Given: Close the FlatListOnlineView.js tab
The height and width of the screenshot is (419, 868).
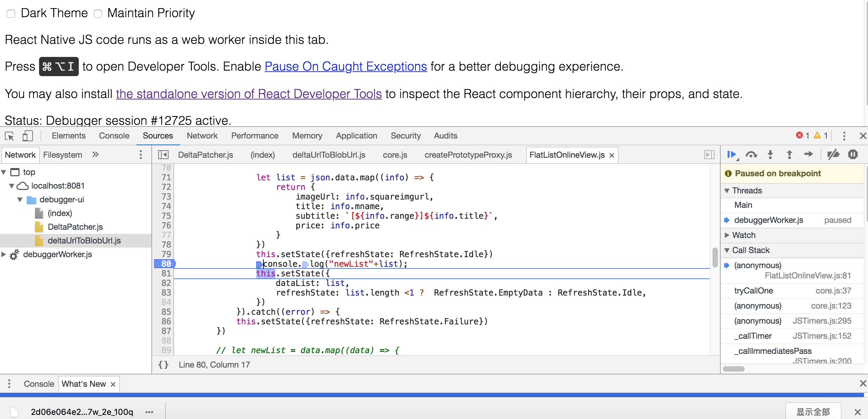Looking at the screenshot, I should tap(612, 155).
